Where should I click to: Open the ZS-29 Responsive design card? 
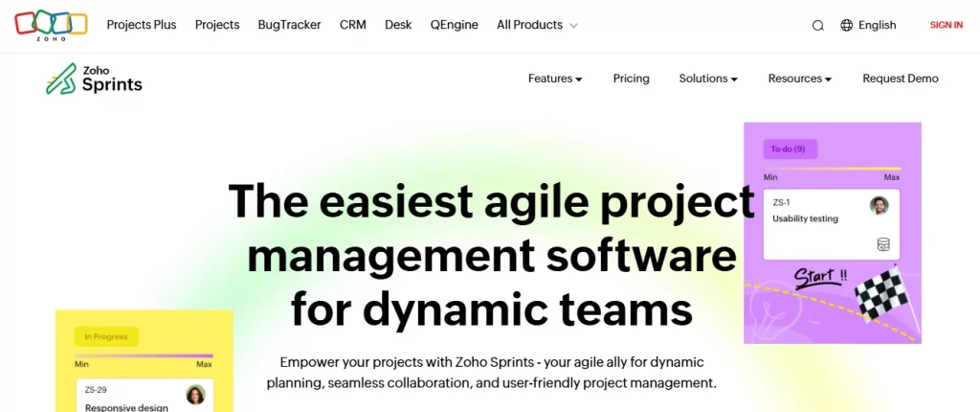pyautogui.click(x=145, y=395)
